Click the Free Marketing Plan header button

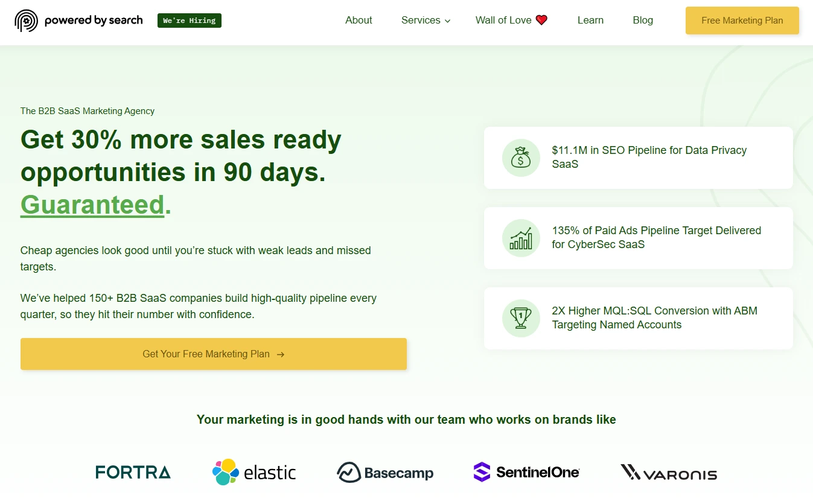742,21
